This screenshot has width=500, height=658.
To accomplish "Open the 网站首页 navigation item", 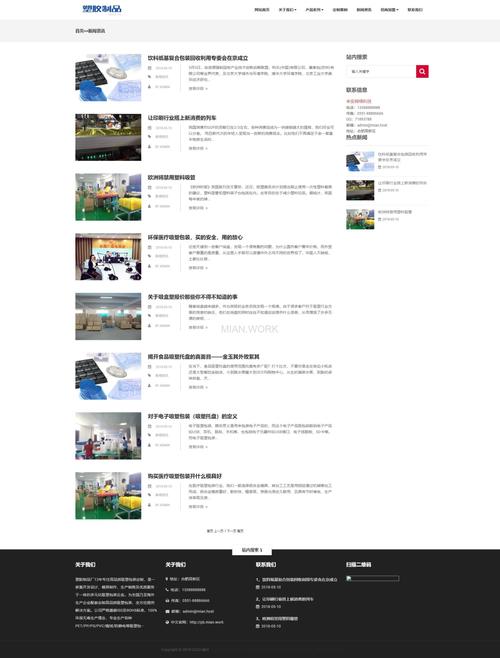I will pos(262,10).
